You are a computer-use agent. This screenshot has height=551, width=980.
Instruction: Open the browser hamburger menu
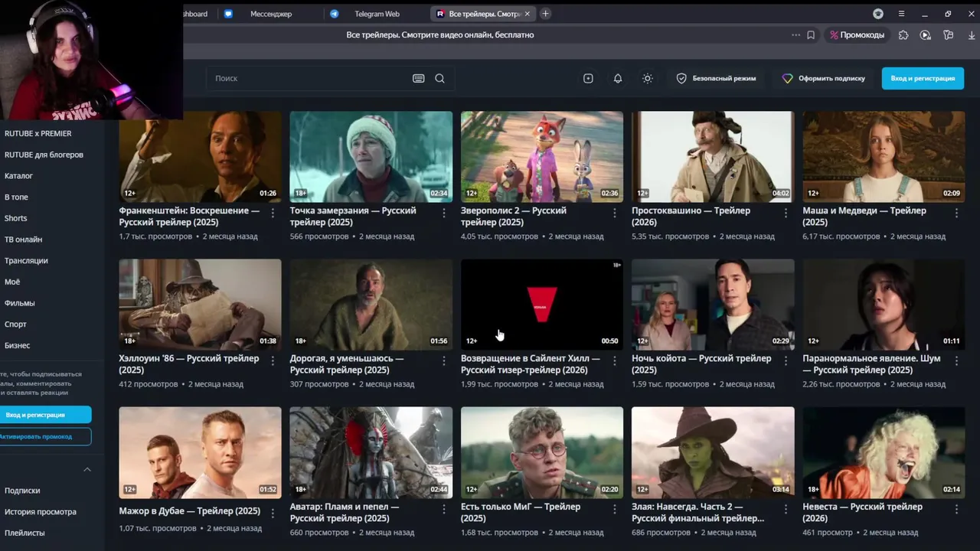pos(901,14)
